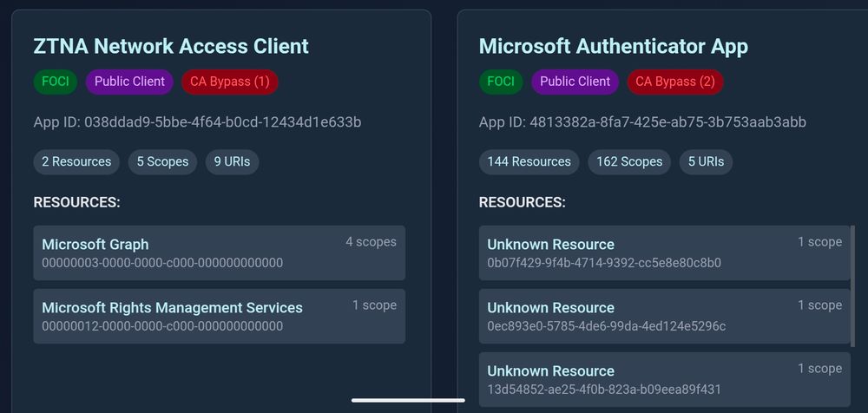Open the Microsoft Authenticator App title
The height and width of the screenshot is (413, 868).
point(614,46)
